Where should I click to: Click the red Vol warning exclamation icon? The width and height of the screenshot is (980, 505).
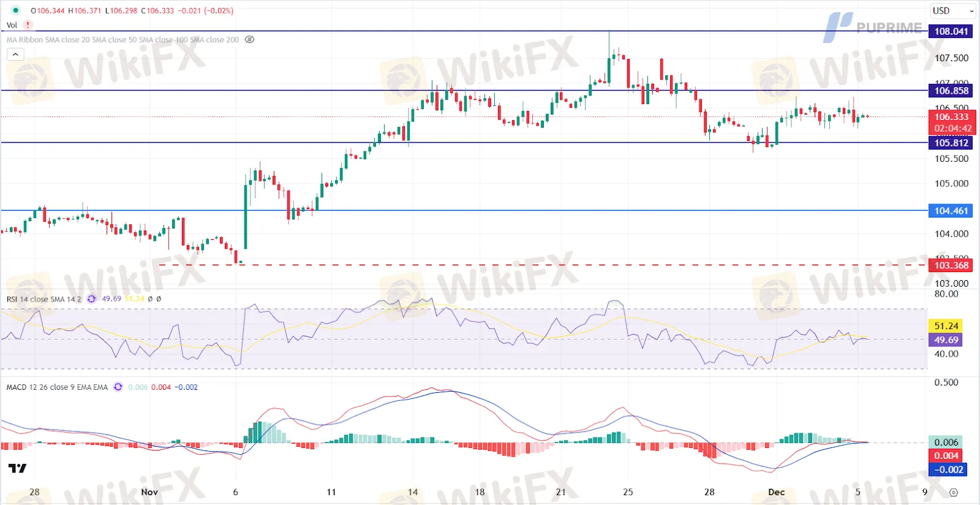28,25
